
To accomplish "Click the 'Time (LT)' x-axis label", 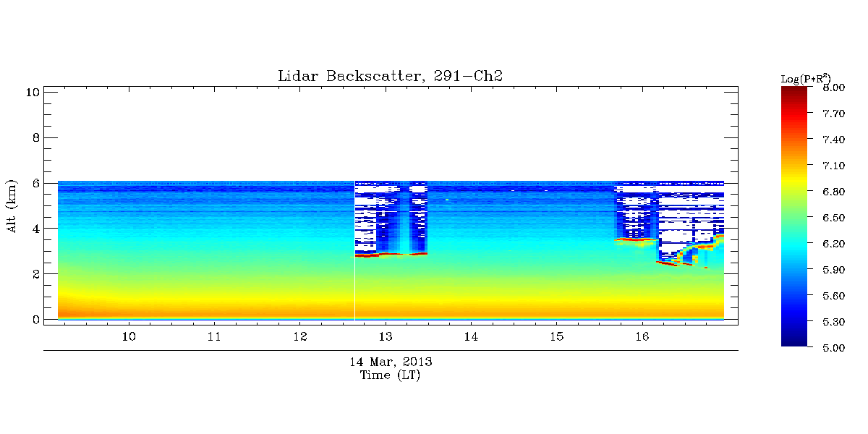I will coord(391,375).
